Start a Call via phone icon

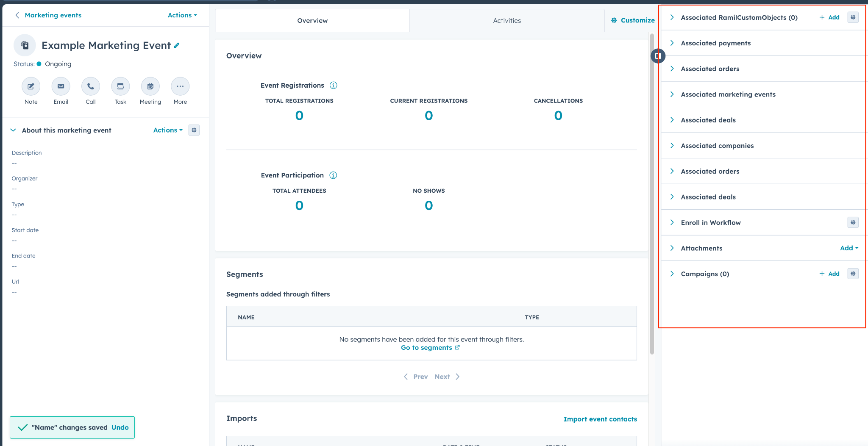pyautogui.click(x=91, y=86)
